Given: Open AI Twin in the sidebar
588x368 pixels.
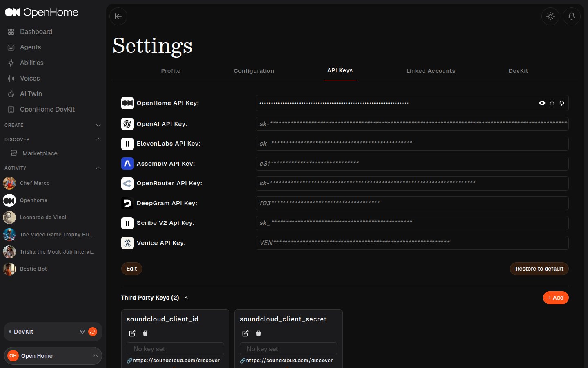Looking at the screenshot, I should point(31,94).
